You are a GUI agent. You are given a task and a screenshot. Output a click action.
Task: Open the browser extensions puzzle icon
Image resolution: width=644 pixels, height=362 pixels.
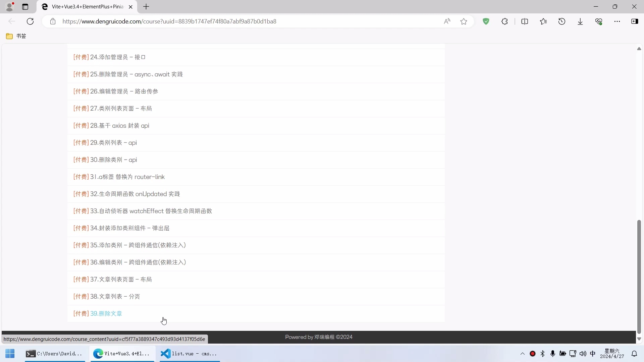[505, 21]
